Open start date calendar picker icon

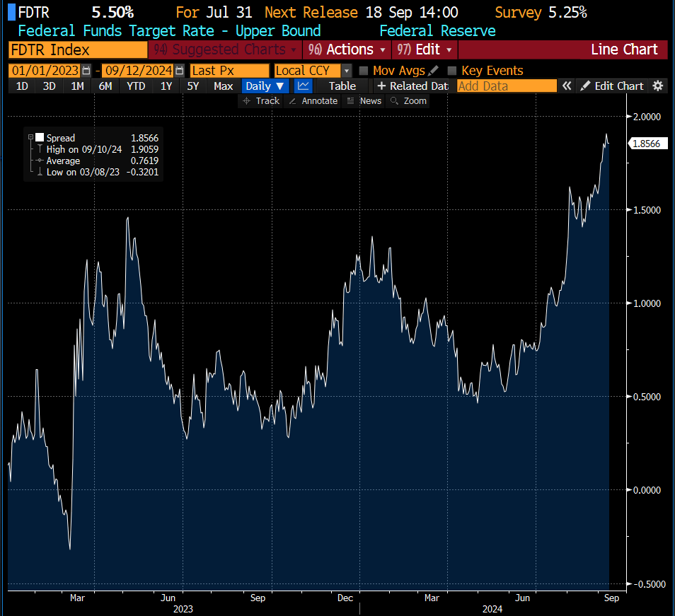point(86,71)
